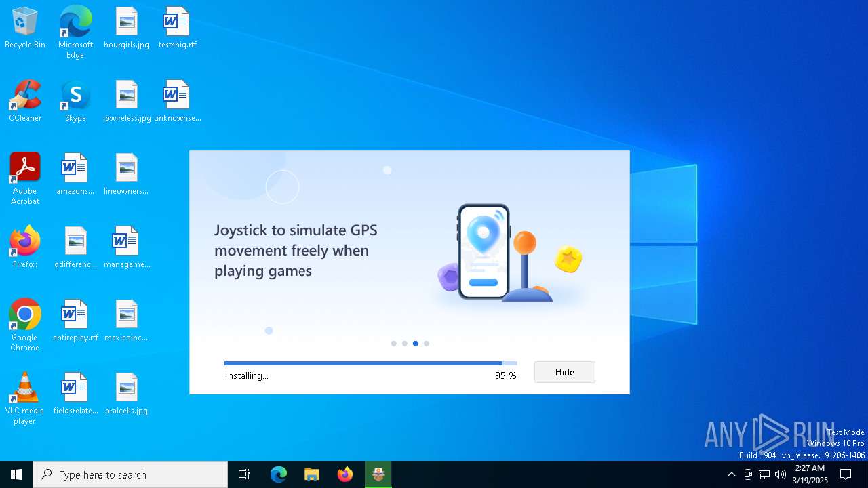Open network status tray icon

click(764, 474)
